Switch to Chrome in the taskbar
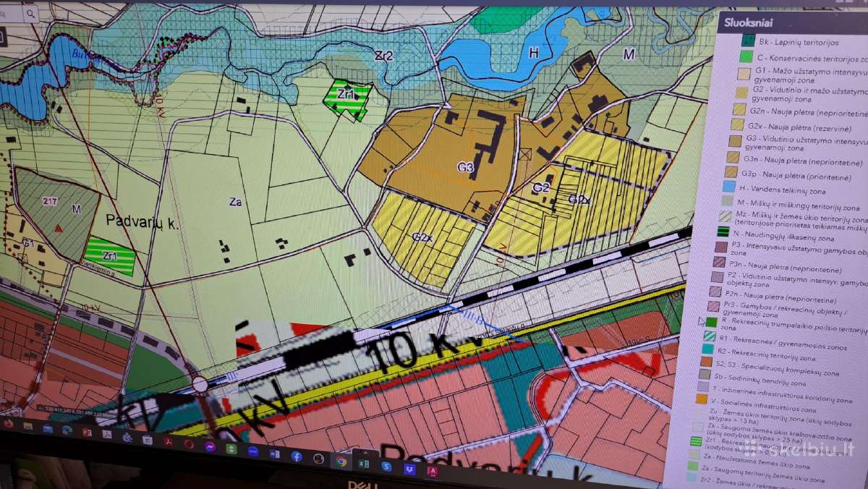This screenshot has width=868, height=489. tap(341, 462)
